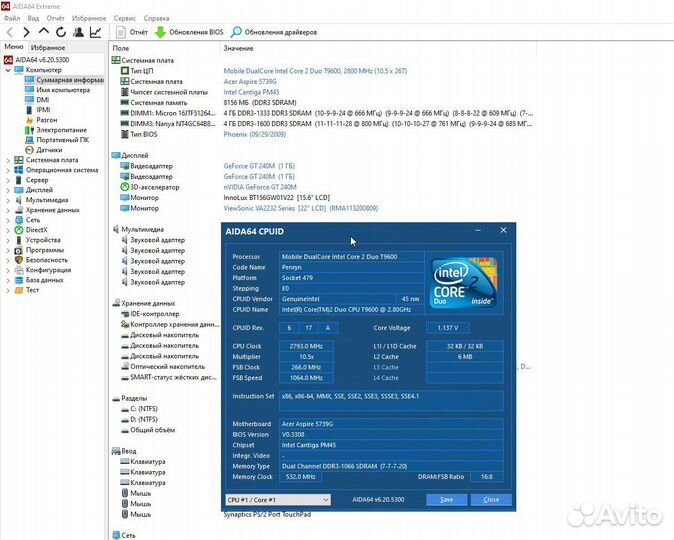Click the Intel Core 2 Duo inside logo
Screen dimensions: 674x540
[464, 282]
